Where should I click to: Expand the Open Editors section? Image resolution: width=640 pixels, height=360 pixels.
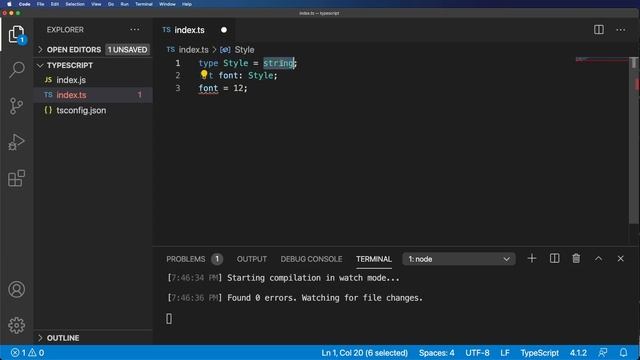pyautogui.click(x=73, y=50)
